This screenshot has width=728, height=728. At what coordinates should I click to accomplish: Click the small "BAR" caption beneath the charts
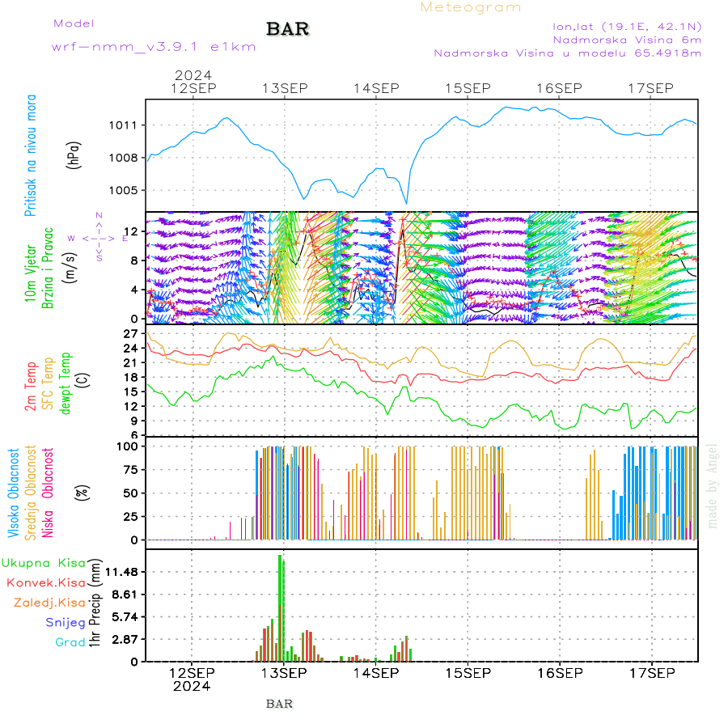click(x=280, y=704)
